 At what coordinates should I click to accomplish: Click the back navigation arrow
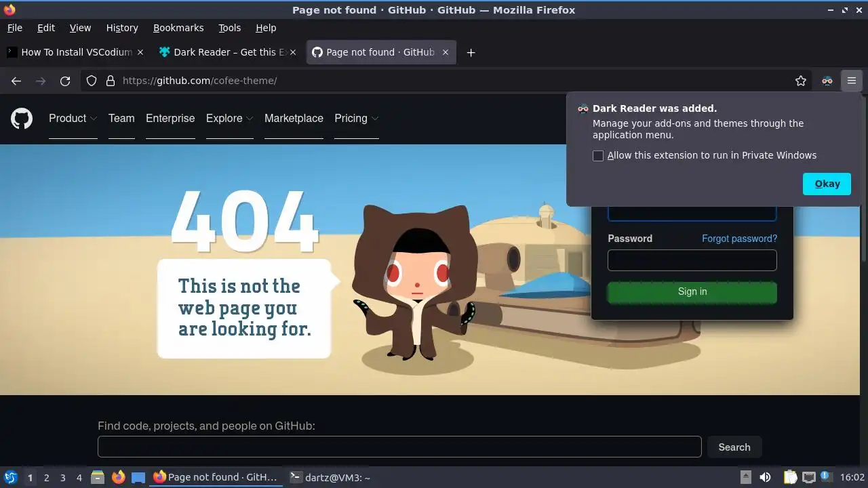pos(16,81)
